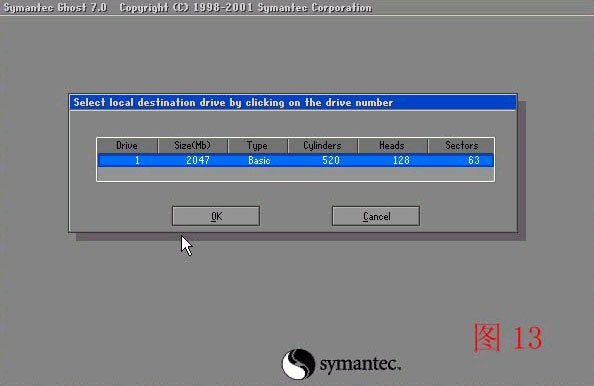Click the Basic type cell in the row

click(259, 160)
